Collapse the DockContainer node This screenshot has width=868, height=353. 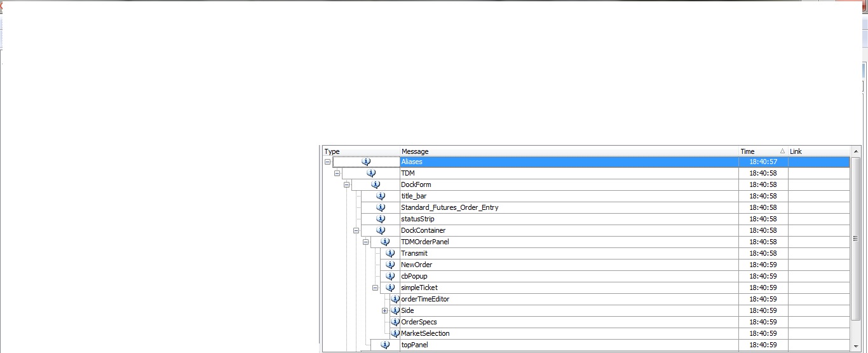click(356, 231)
